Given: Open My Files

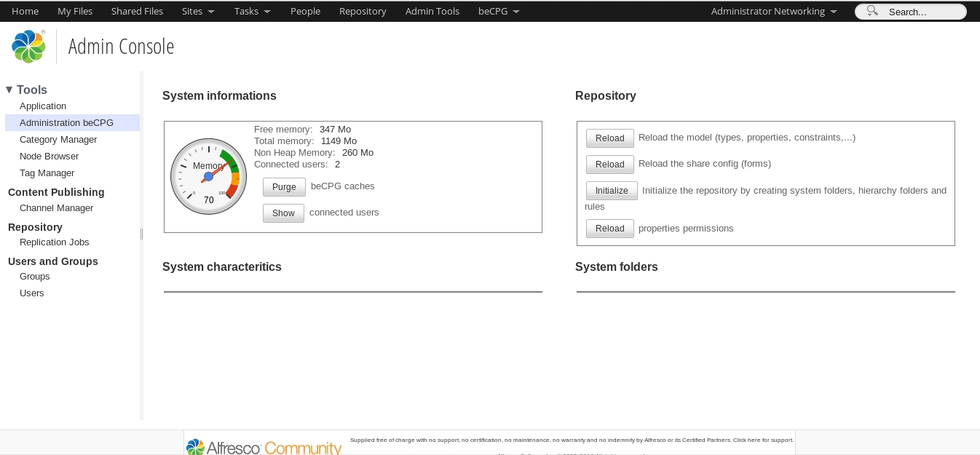Looking at the screenshot, I should (75, 11).
